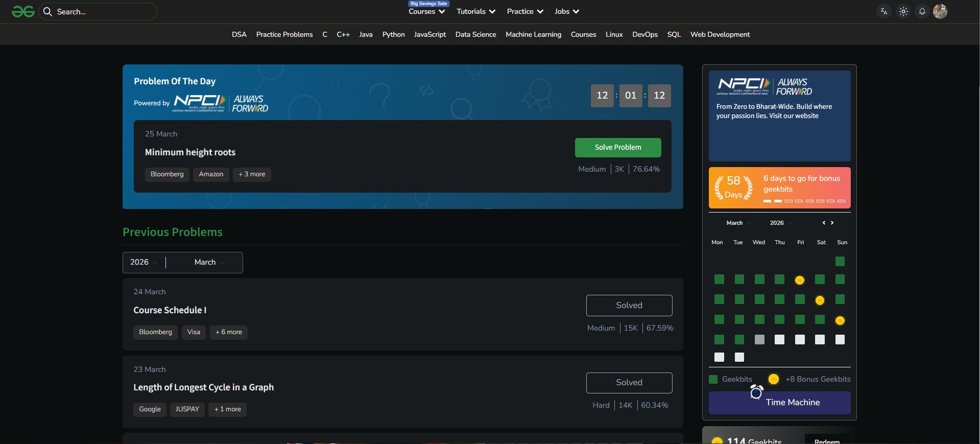Click the bonus geekbits progress bar

point(804,201)
